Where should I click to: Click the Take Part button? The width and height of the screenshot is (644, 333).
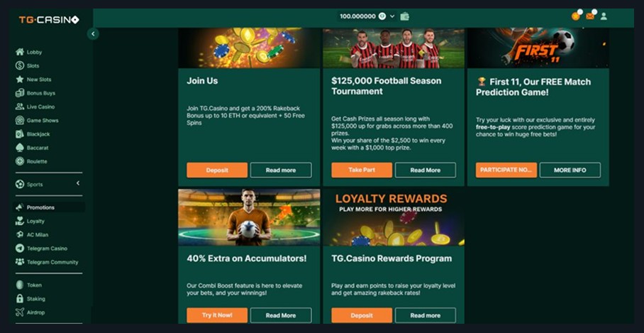(362, 170)
